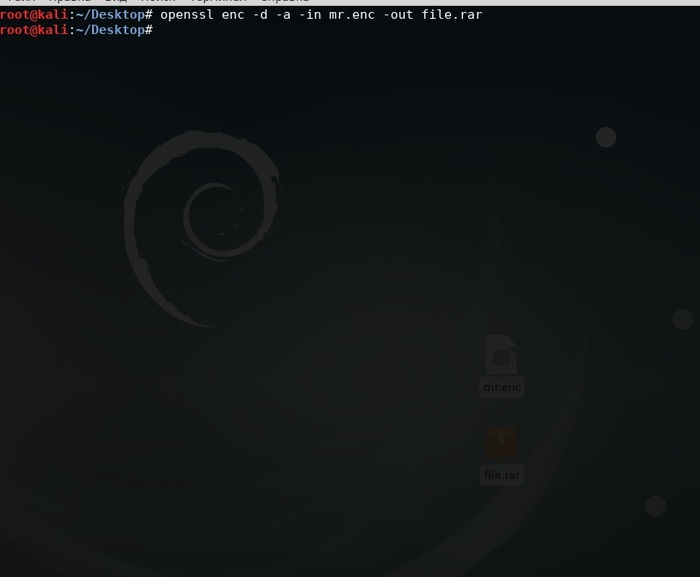Click mr.enc argument in the command line
700x577 pixels.
(352, 15)
